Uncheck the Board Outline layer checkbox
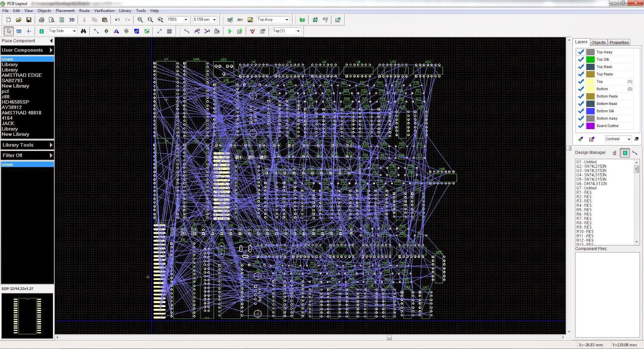This screenshot has height=349, width=644. click(581, 126)
